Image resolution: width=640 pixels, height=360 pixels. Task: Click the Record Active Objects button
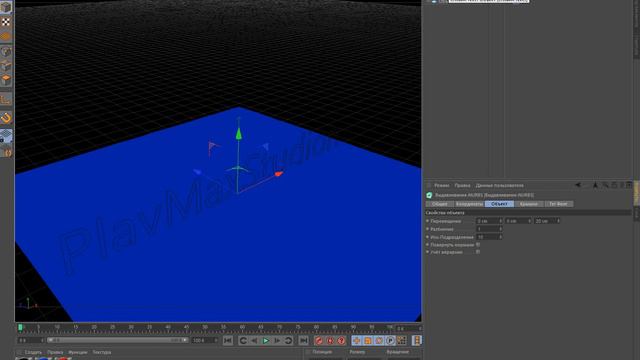pos(319,340)
